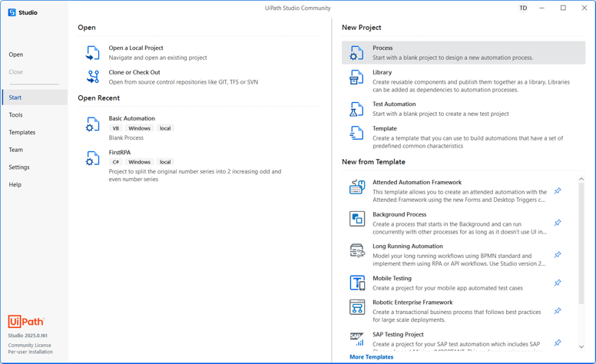The height and width of the screenshot is (364, 596).
Task: Click the Process title under New Project
Action: (382, 48)
